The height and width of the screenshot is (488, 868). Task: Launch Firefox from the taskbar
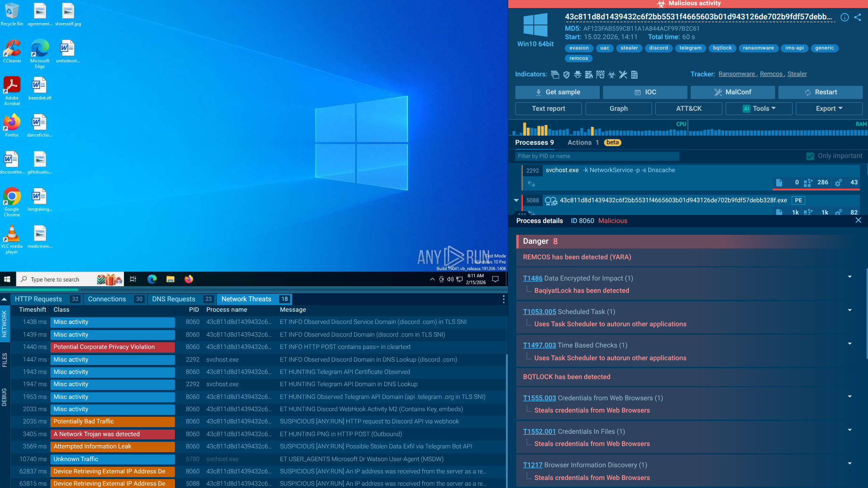[189, 279]
